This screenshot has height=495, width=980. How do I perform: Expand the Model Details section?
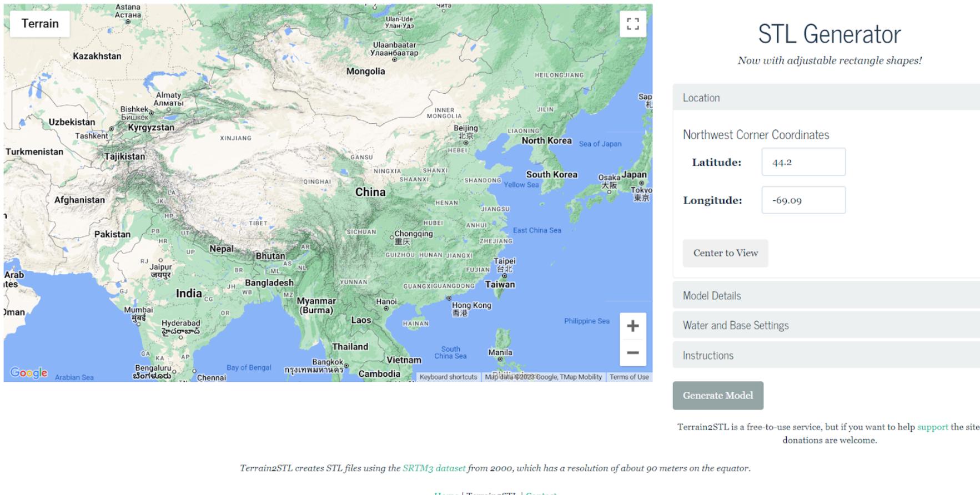(x=826, y=295)
